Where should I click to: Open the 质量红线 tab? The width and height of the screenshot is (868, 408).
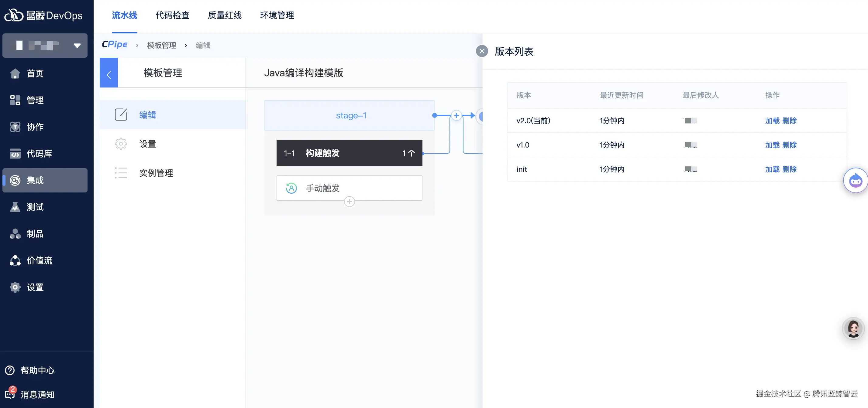(x=224, y=15)
